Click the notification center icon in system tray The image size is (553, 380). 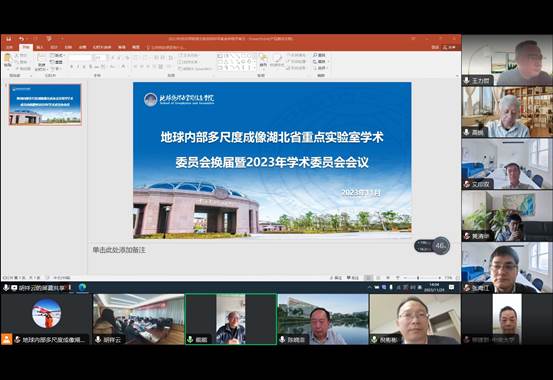coord(452,287)
